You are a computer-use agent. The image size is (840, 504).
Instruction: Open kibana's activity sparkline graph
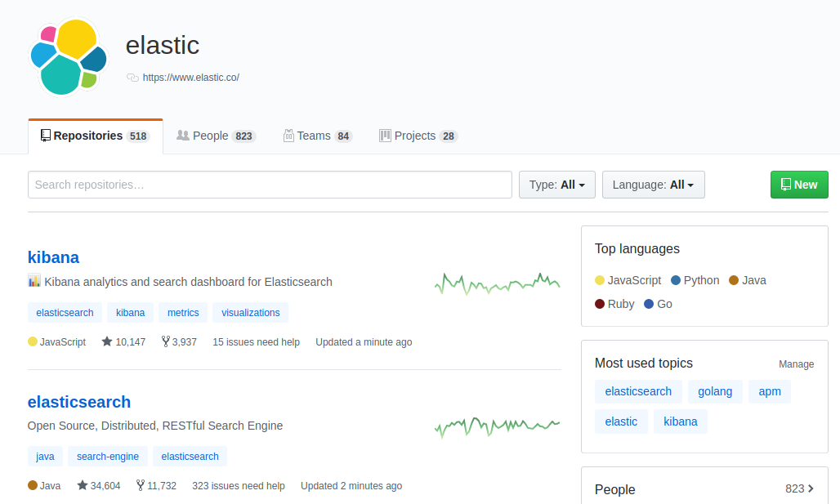(x=497, y=284)
